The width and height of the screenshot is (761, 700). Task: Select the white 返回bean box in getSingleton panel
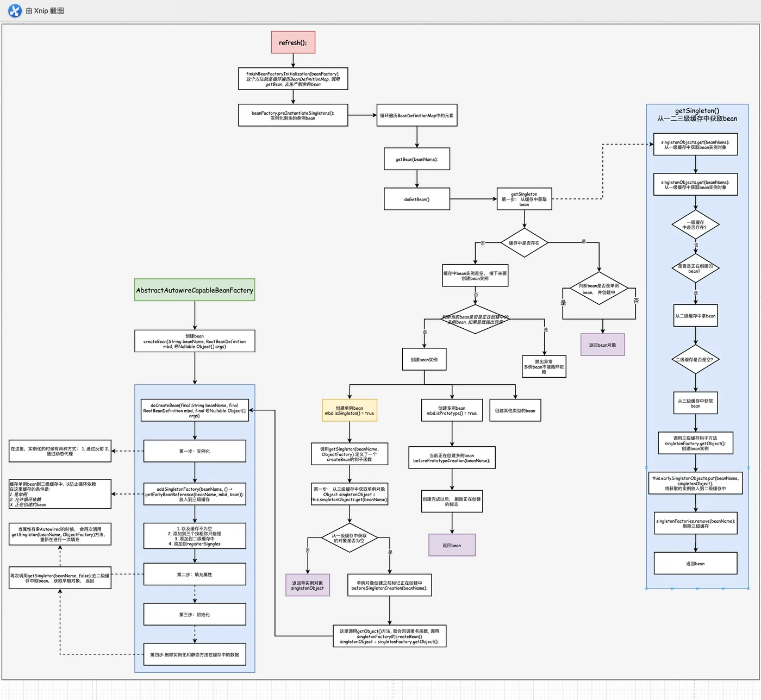(696, 563)
